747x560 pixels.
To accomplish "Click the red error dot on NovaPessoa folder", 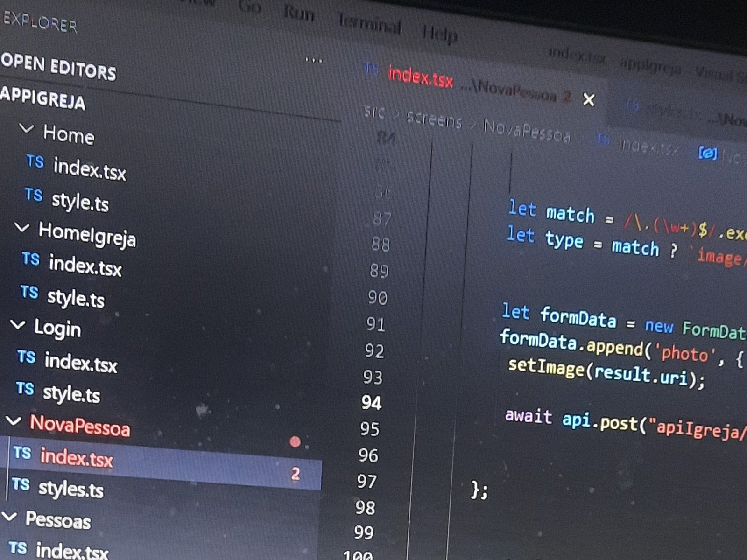I will click(x=295, y=441).
